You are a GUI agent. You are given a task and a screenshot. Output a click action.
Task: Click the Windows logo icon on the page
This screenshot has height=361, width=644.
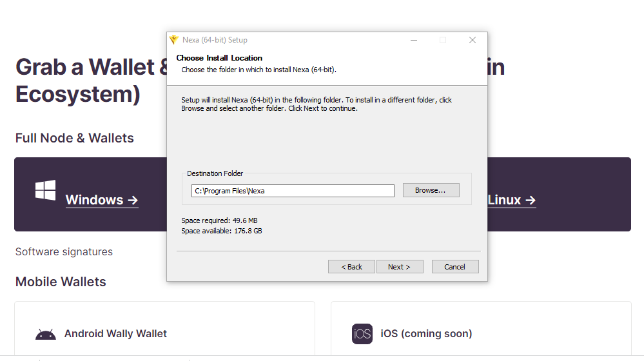click(45, 190)
